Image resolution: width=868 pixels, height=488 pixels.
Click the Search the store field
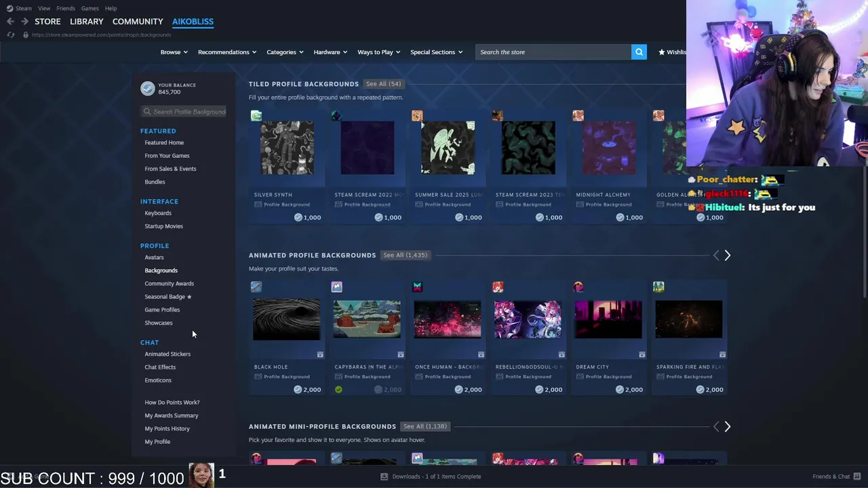tap(553, 52)
